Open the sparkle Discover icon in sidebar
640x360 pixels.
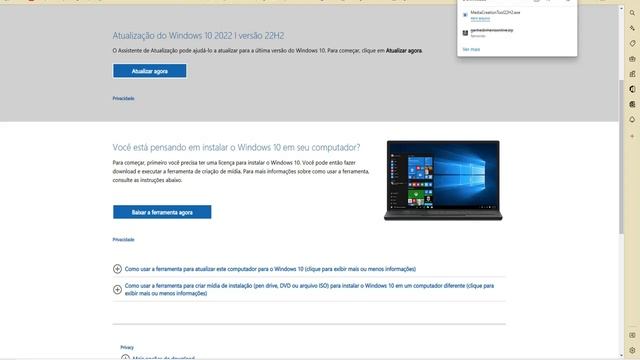pos(632,28)
